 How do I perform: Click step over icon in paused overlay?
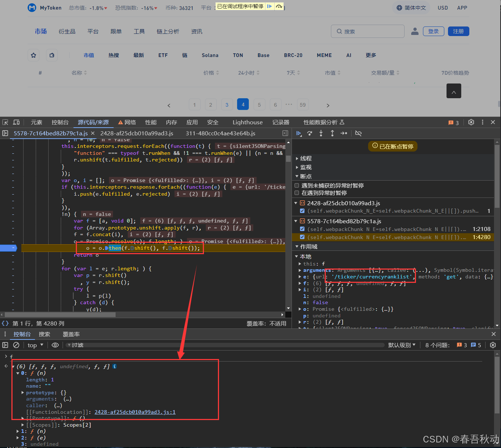279,6
